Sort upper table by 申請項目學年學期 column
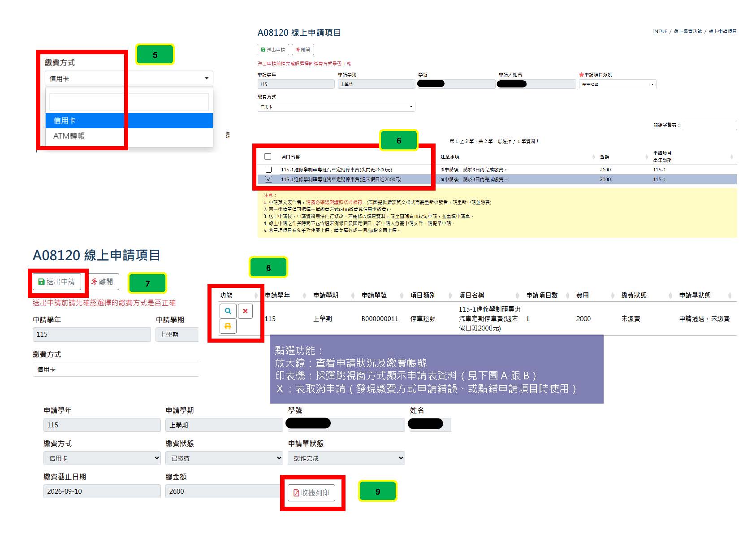The height and width of the screenshot is (535, 756). click(x=731, y=157)
